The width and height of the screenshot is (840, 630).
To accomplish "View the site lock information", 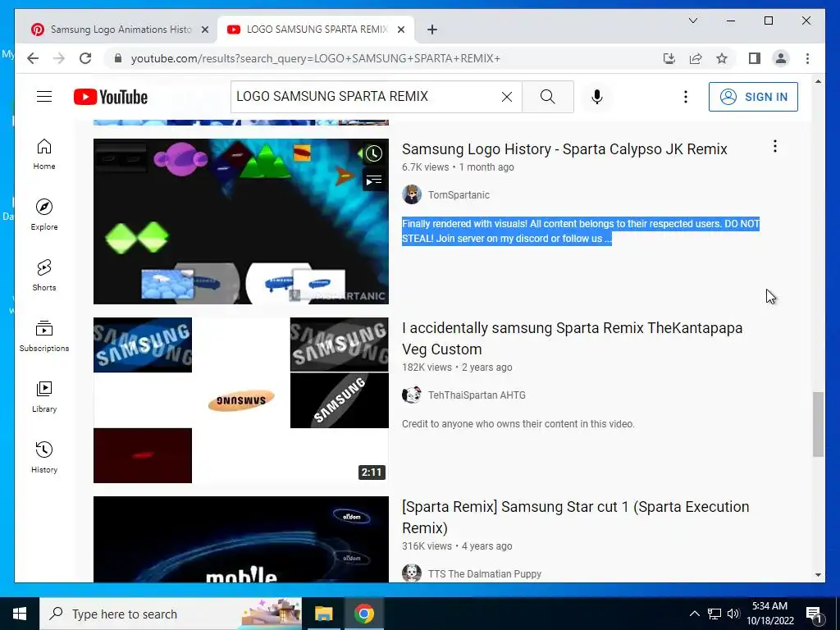I will [x=118, y=58].
